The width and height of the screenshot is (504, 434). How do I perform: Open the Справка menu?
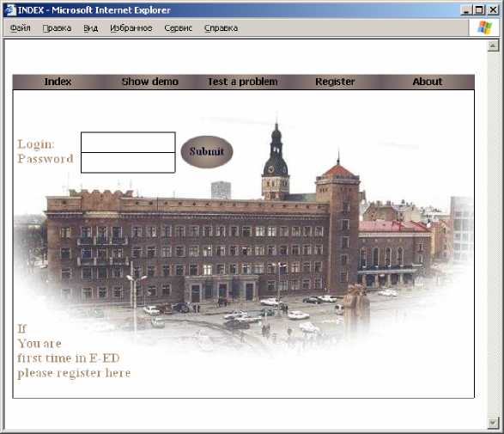(x=222, y=28)
